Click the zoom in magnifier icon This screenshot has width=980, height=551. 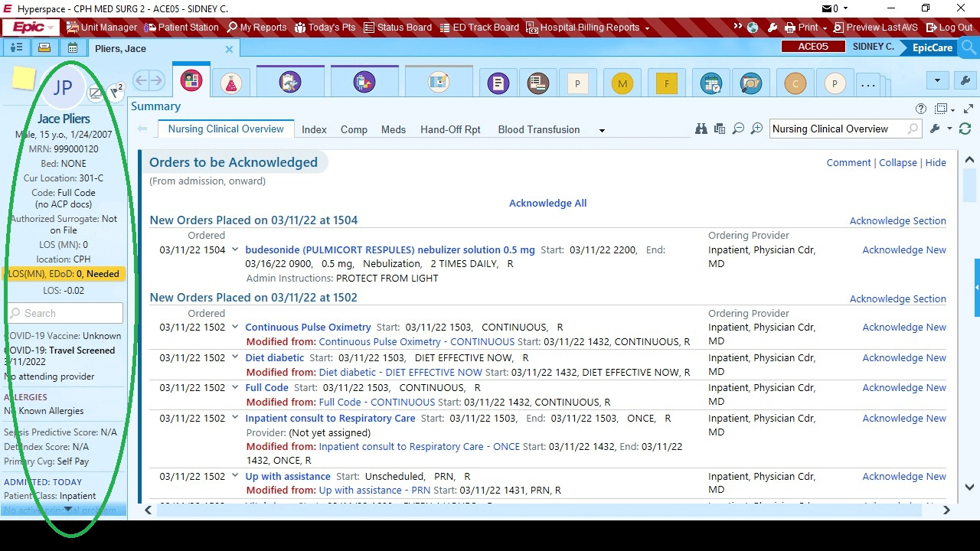tap(756, 129)
